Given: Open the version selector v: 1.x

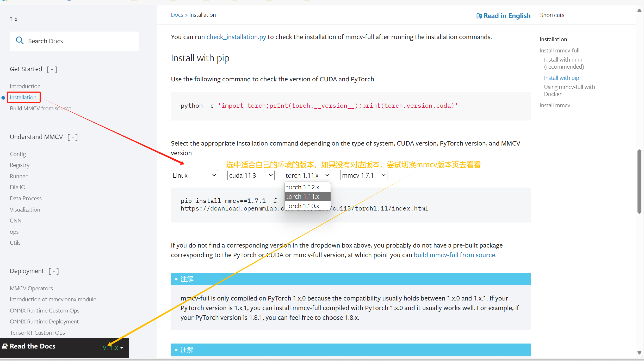Looking at the screenshot, I should pos(113,347).
